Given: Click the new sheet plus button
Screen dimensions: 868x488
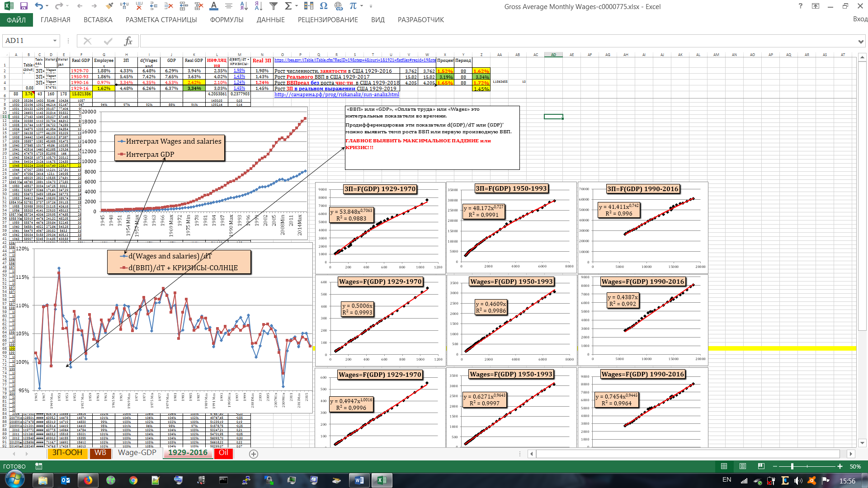Looking at the screenshot, I should pyautogui.click(x=254, y=454).
